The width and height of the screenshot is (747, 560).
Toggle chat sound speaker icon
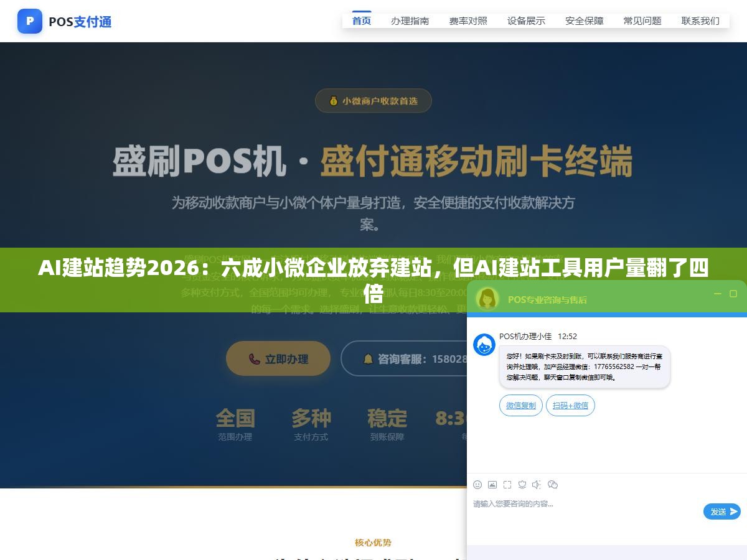(537, 484)
